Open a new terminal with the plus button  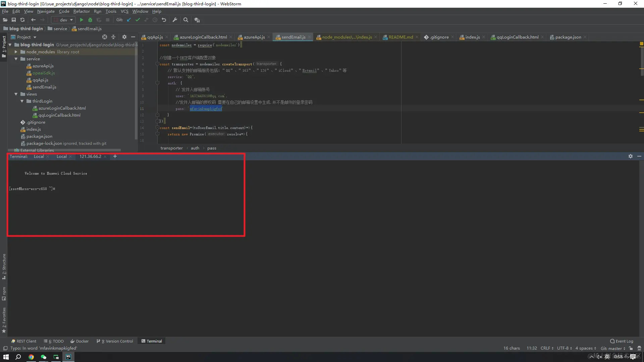[x=115, y=156]
